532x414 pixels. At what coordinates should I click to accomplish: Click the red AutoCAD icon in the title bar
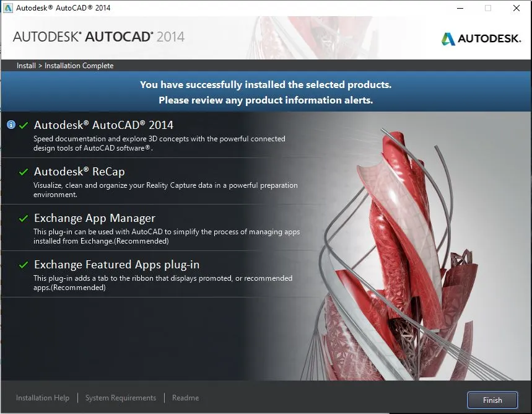(7, 7)
